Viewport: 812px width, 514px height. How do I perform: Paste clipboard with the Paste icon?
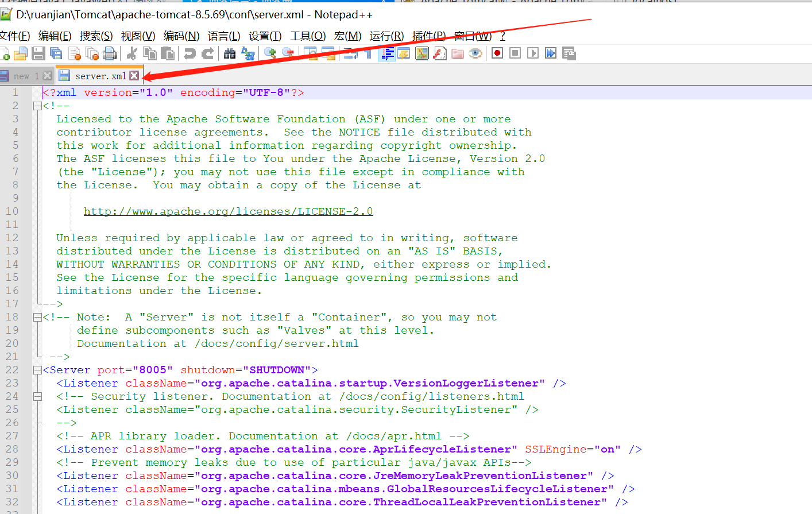click(168, 53)
